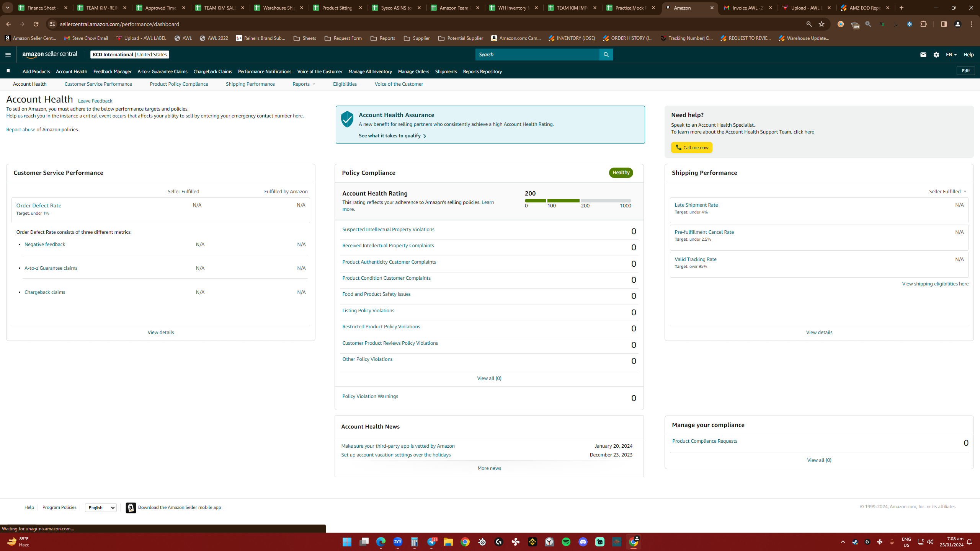This screenshot has width=980, height=551.
Task: Click the Seller Central search field
Action: pos(537,55)
